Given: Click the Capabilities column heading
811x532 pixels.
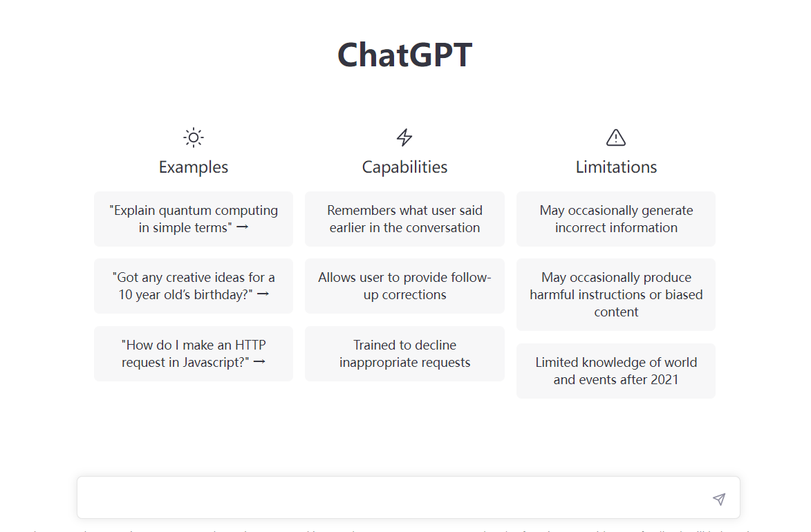Looking at the screenshot, I should click(404, 167).
